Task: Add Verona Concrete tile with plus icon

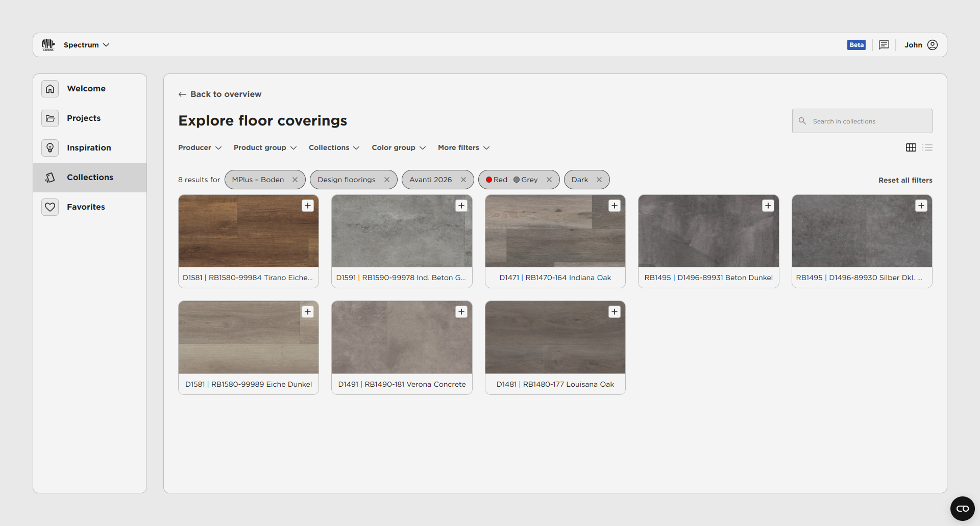Action: 461,312
